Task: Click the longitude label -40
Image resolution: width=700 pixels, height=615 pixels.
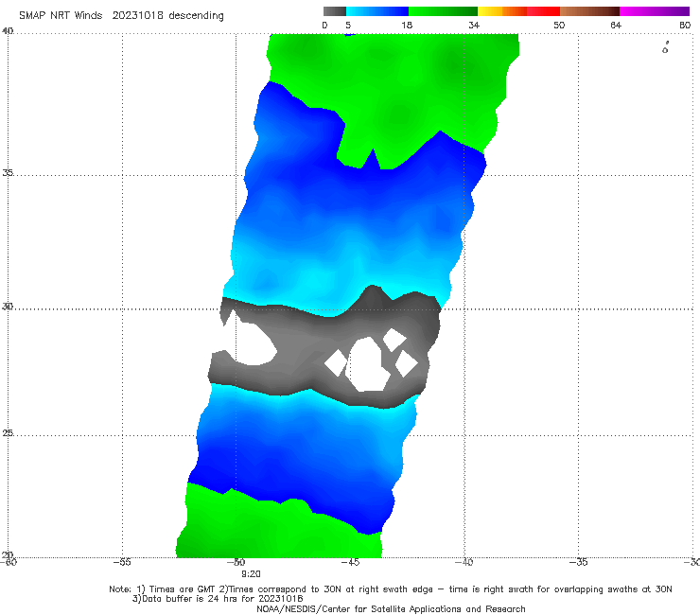Action: pyautogui.click(x=464, y=562)
